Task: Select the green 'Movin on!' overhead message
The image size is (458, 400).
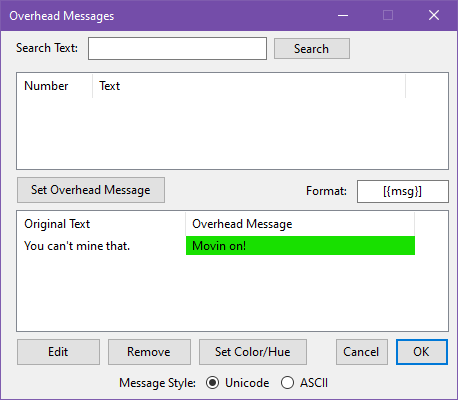Action: 300,246
